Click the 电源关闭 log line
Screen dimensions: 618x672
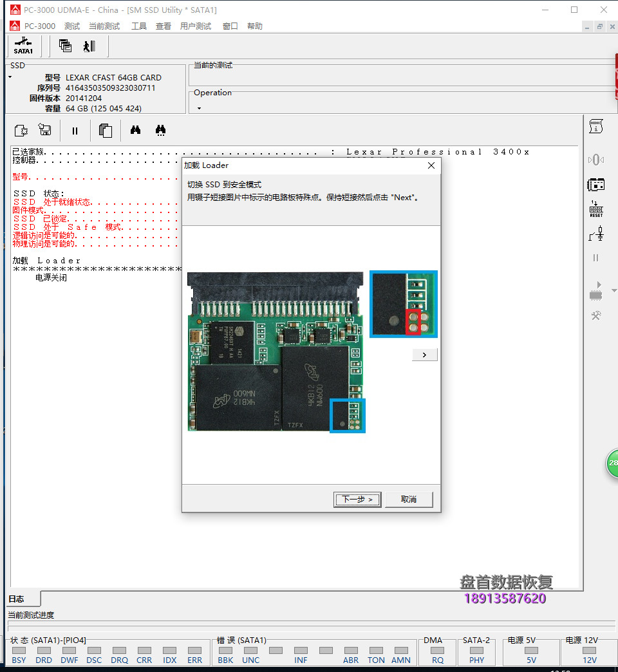(x=51, y=277)
